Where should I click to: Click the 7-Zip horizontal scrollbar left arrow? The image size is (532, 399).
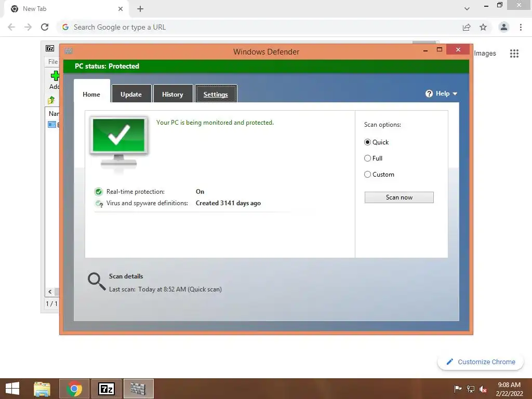pos(50,292)
